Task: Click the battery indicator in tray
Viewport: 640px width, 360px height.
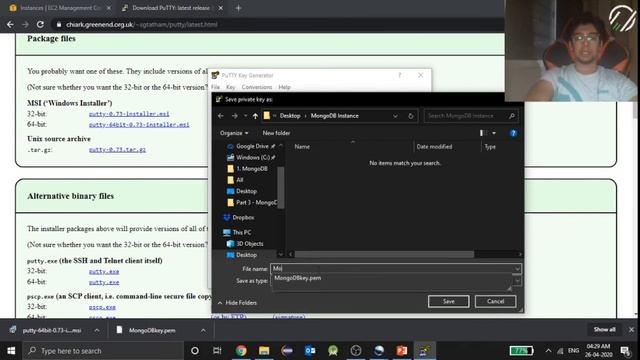Action: pyautogui.click(x=521, y=351)
